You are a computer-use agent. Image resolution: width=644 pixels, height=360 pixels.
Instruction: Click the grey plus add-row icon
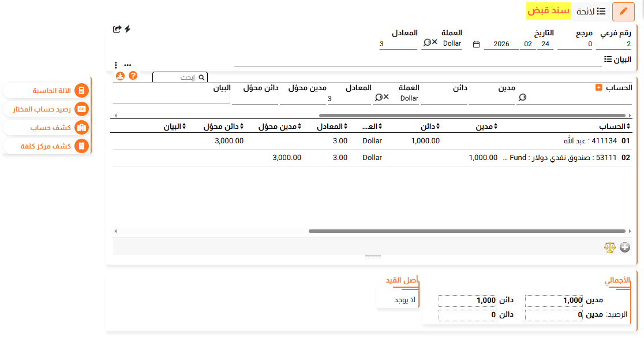click(625, 247)
